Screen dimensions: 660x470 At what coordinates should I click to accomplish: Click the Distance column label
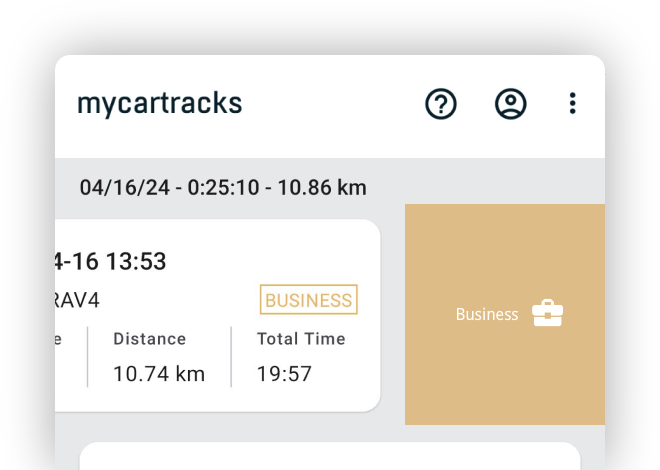point(149,339)
